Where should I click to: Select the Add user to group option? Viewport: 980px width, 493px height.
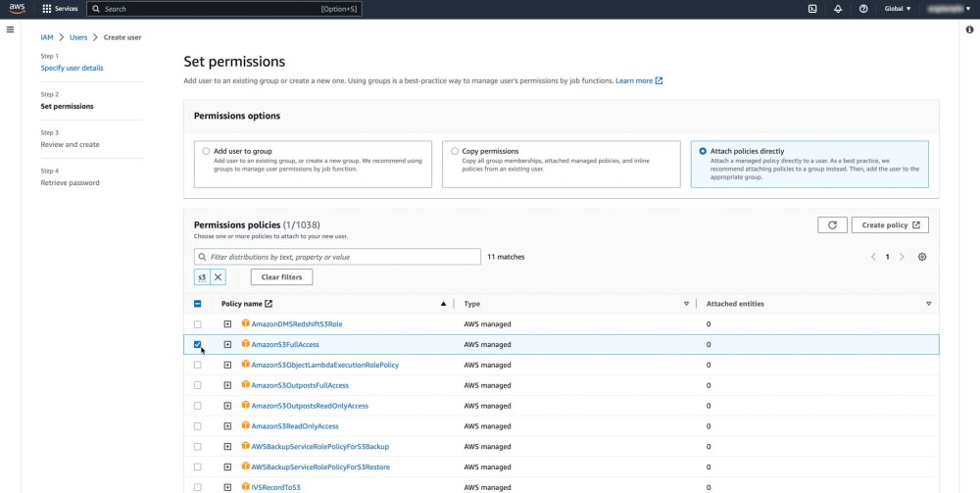tap(206, 152)
